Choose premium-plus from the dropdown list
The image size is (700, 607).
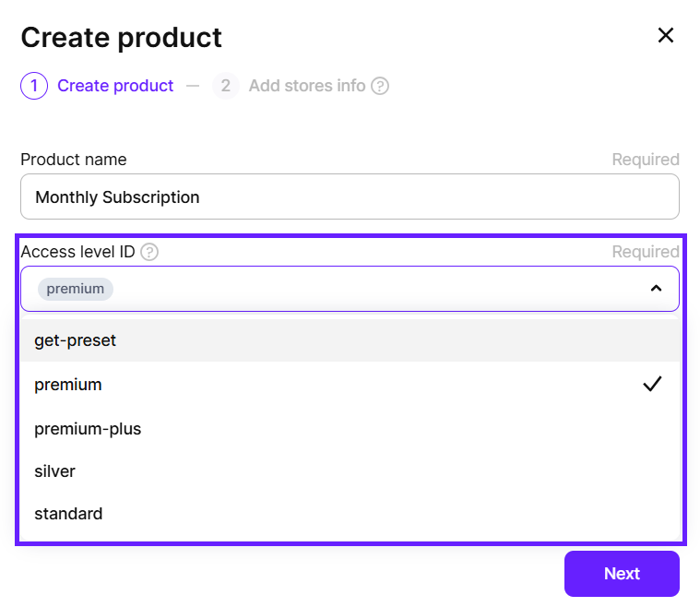click(88, 429)
